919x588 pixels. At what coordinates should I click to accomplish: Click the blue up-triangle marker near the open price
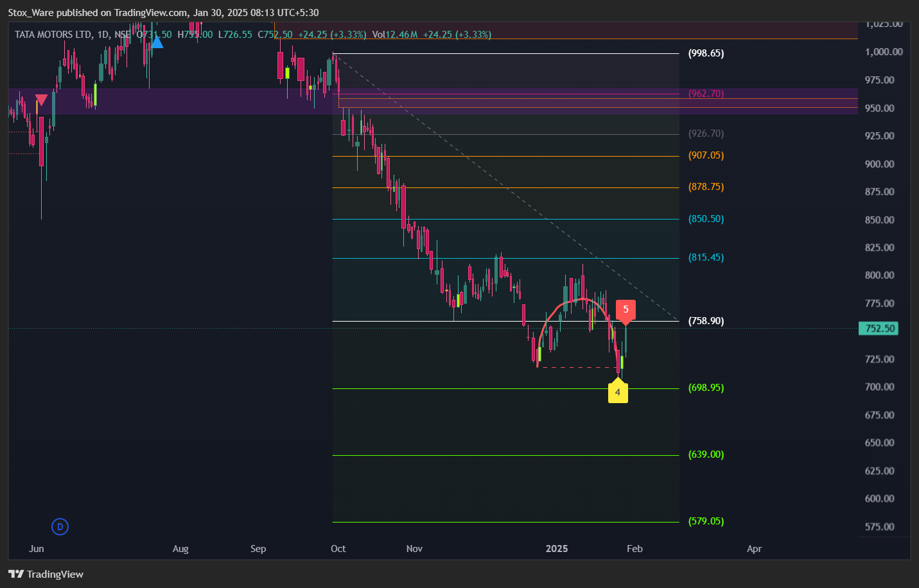[x=156, y=42]
